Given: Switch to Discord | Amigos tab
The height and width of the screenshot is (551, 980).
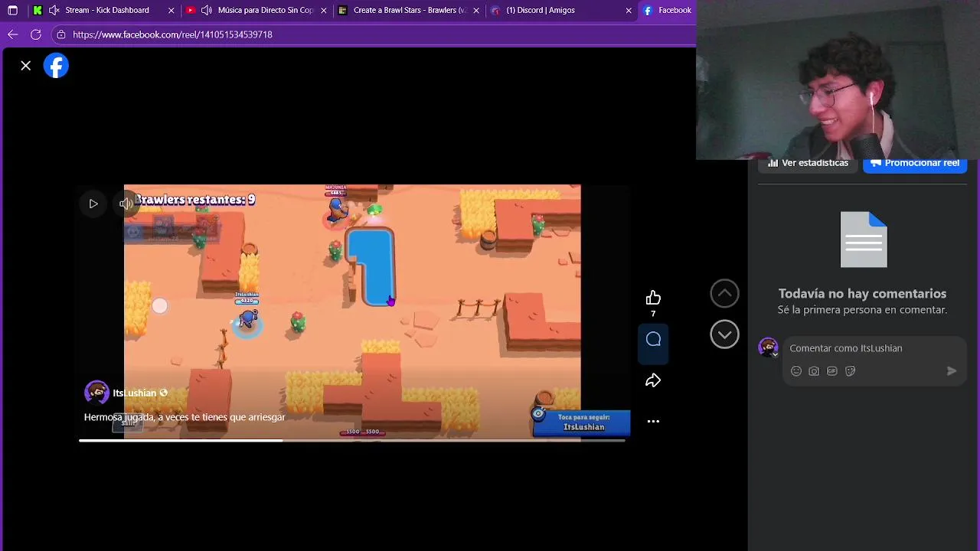Looking at the screenshot, I should pyautogui.click(x=541, y=10).
